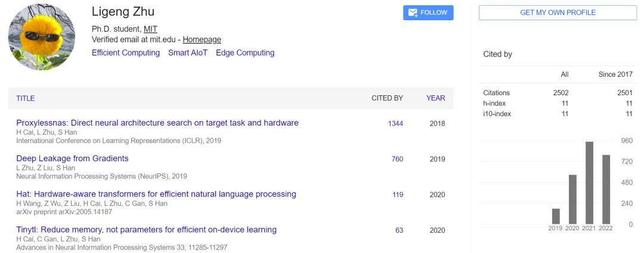Click the 2019 bar in citation chart

tap(556, 216)
